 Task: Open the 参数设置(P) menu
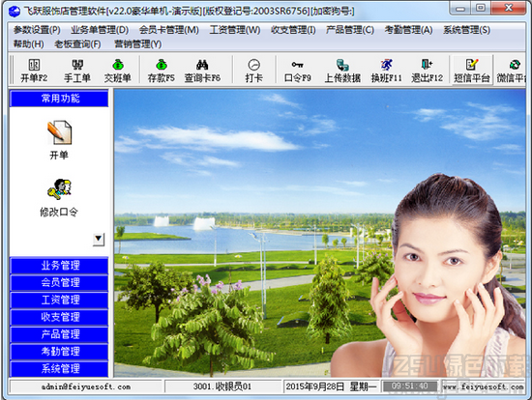37,30
